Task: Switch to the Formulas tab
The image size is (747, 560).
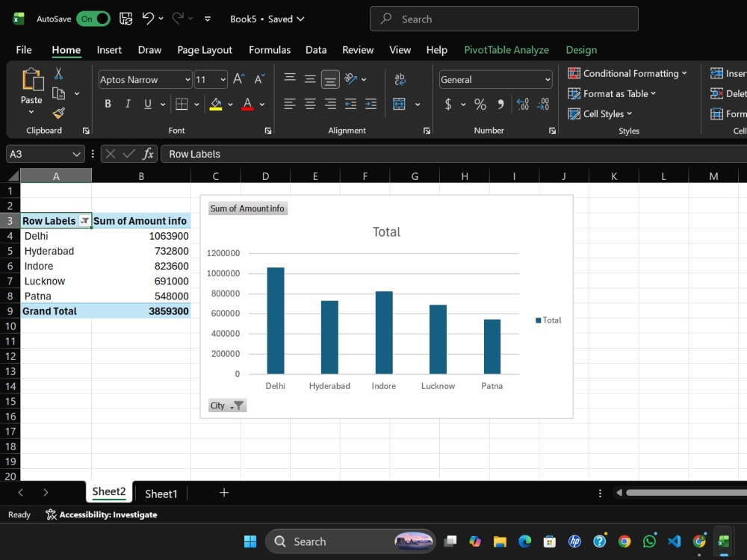Action: point(270,50)
